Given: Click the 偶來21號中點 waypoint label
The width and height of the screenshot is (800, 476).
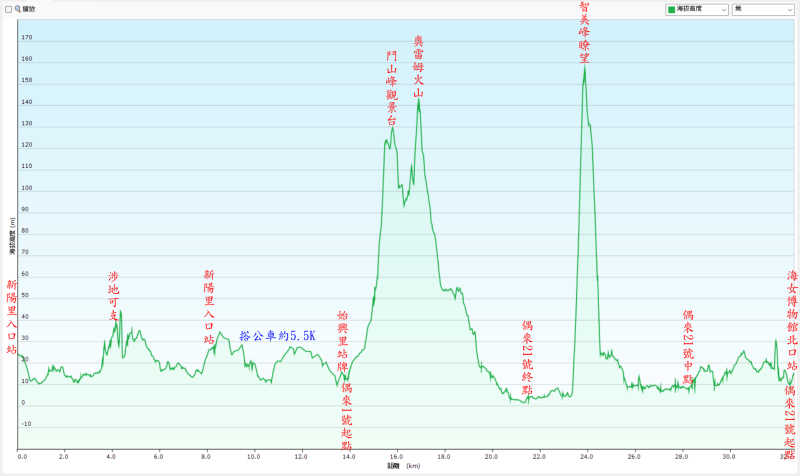Looking at the screenshot, I should [x=688, y=347].
